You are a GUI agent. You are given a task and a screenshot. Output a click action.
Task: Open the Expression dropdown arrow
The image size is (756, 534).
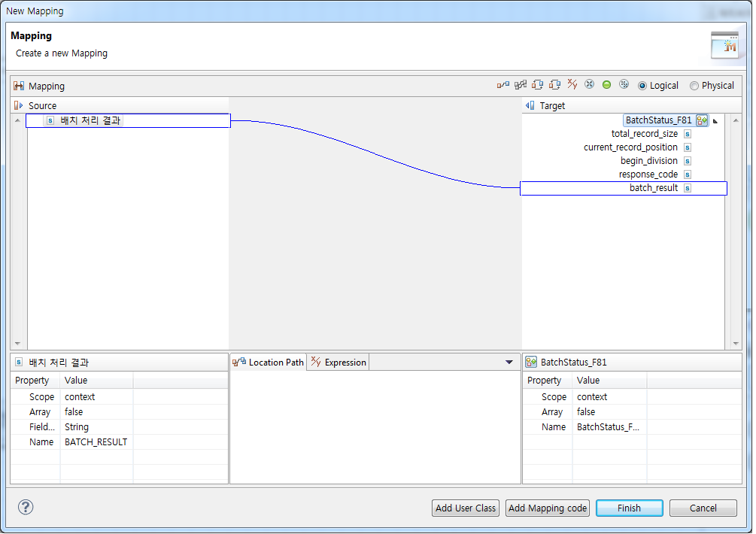coord(509,362)
